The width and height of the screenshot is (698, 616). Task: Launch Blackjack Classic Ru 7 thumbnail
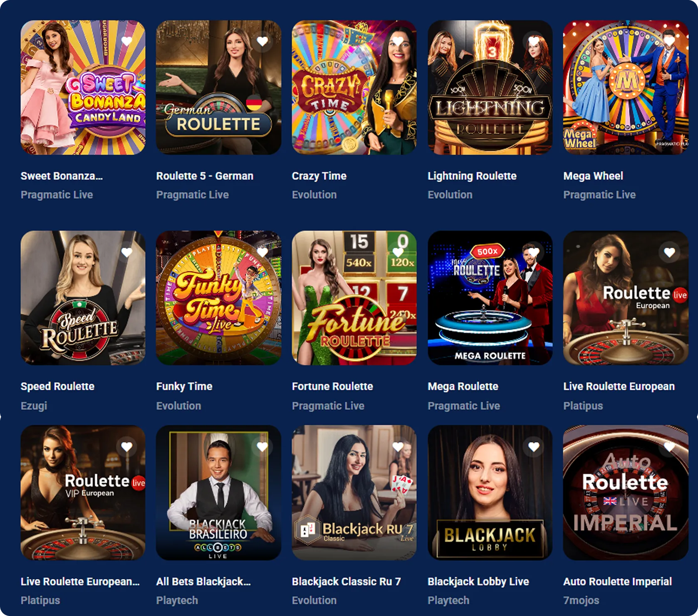point(354,493)
